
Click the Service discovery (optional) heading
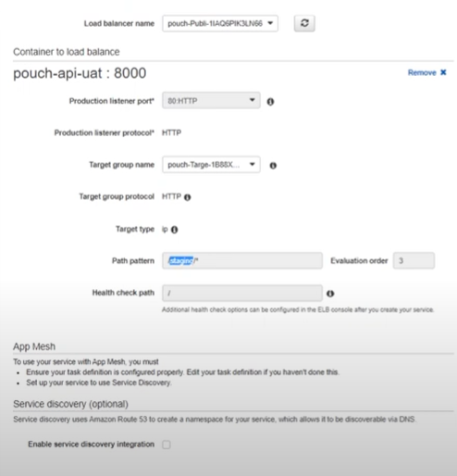70,404
